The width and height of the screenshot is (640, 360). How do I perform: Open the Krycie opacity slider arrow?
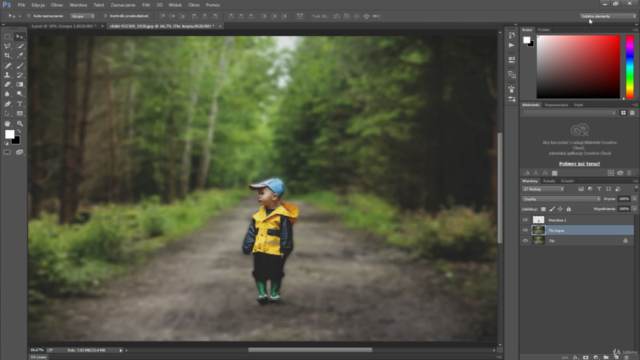(634, 199)
